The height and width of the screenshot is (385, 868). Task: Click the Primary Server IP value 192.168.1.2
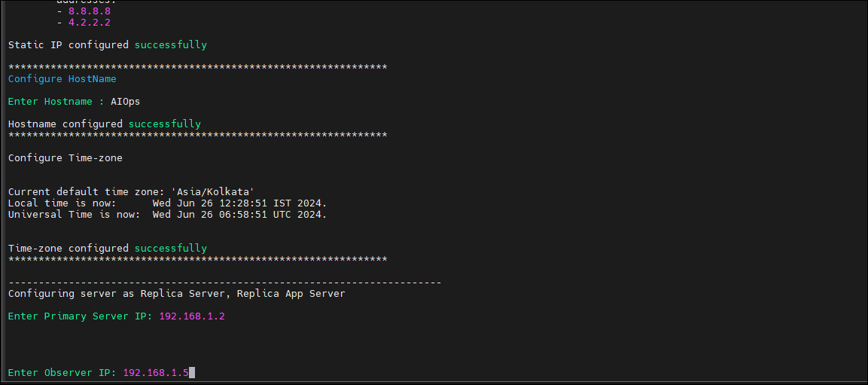(191, 316)
